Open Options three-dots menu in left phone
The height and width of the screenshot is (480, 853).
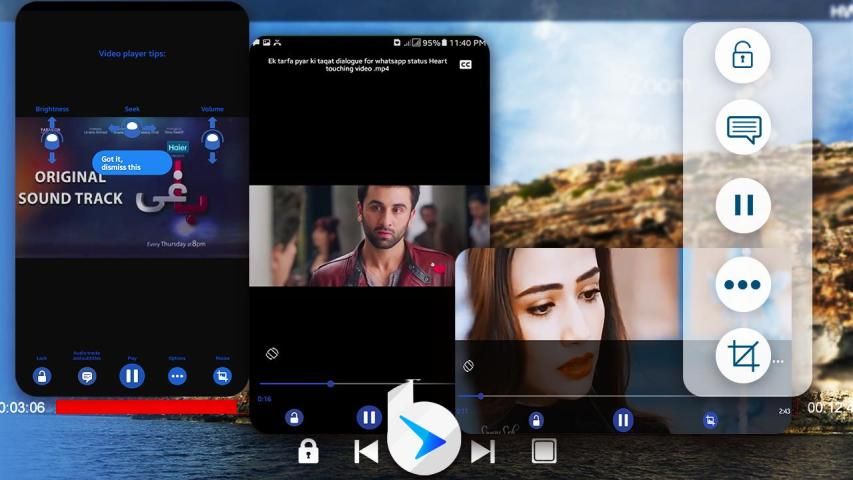pyautogui.click(x=177, y=376)
